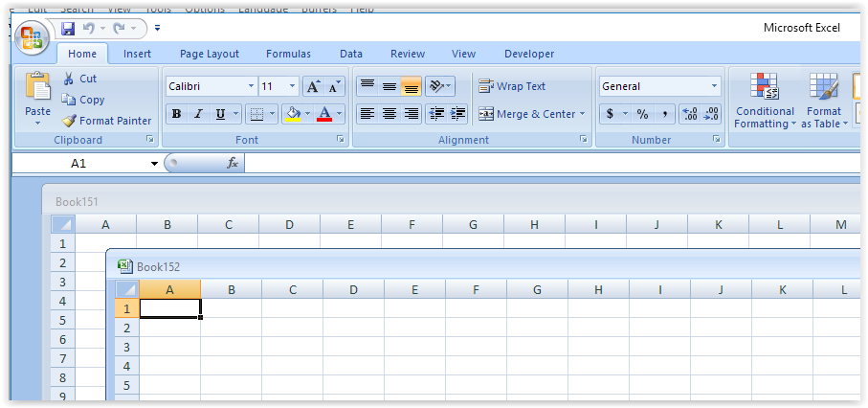
Task: Switch to Insert ribbon tab
Action: click(x=137, y=54)
